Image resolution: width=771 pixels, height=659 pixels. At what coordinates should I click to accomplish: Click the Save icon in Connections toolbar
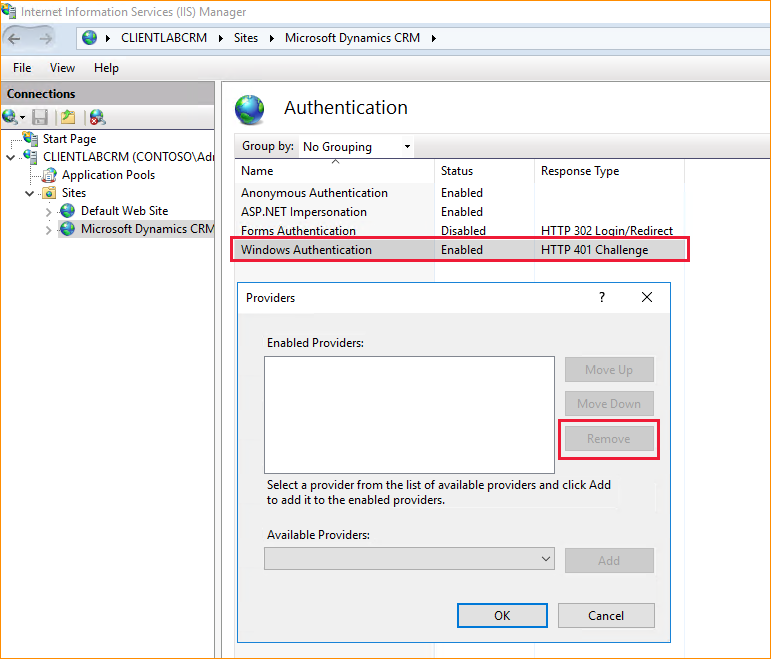pyautogui.click(x=39, y=117)
